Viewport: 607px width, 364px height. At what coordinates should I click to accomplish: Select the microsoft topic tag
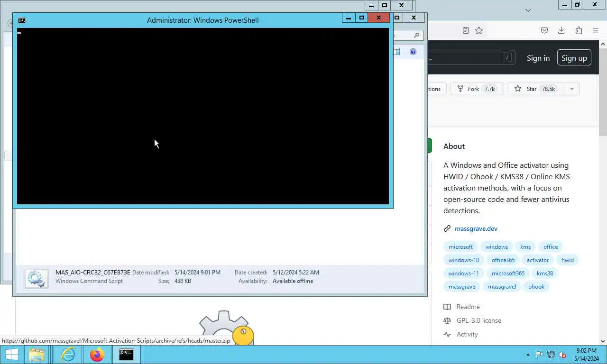[x=460, y=246]
